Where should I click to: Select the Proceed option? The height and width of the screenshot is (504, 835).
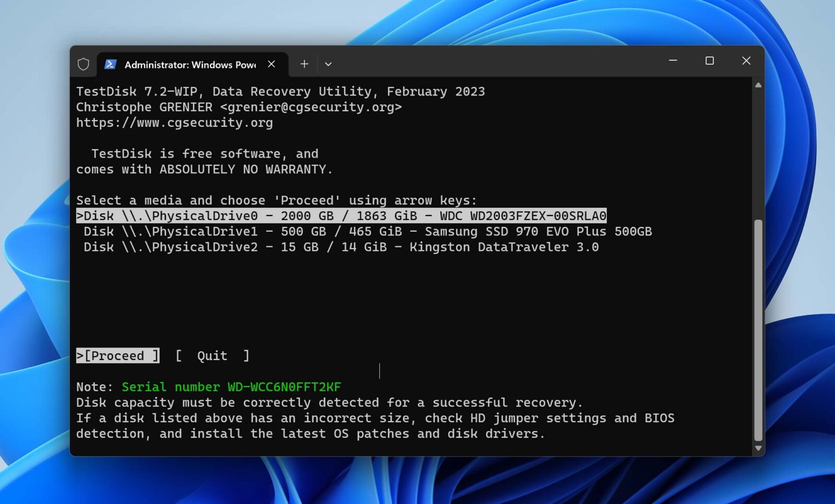pos(117,355)
